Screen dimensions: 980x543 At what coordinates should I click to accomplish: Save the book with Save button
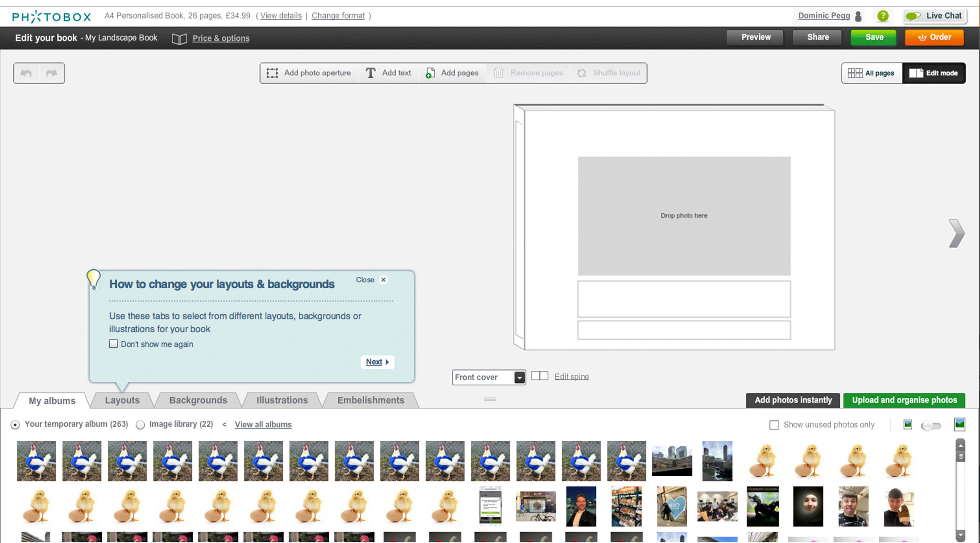874,37
